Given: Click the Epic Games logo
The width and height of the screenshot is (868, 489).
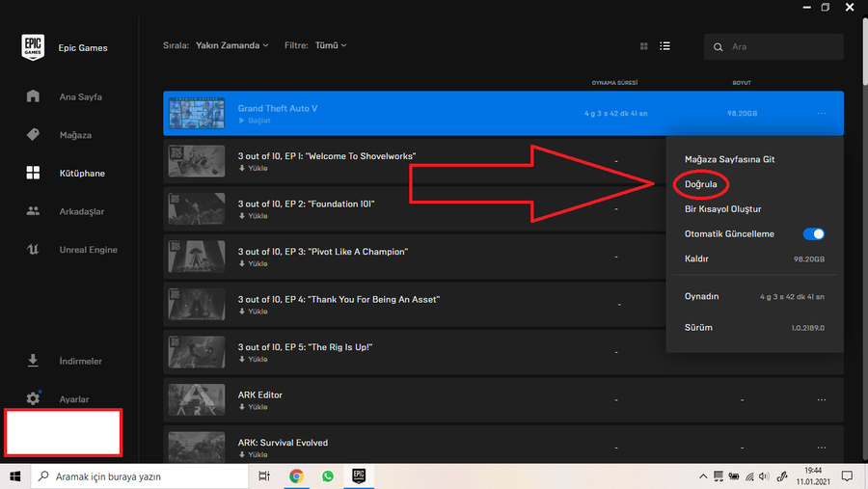Looking at the screenshot, I should click(34, 47).
